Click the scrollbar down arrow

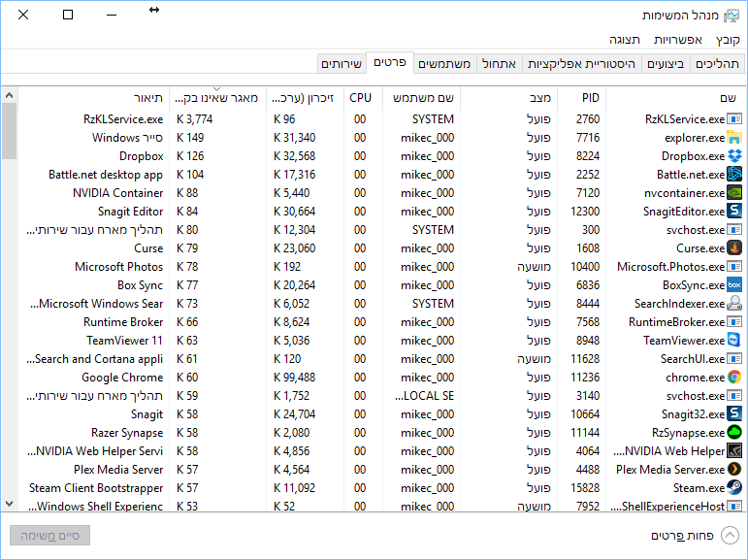click(9, 504)
